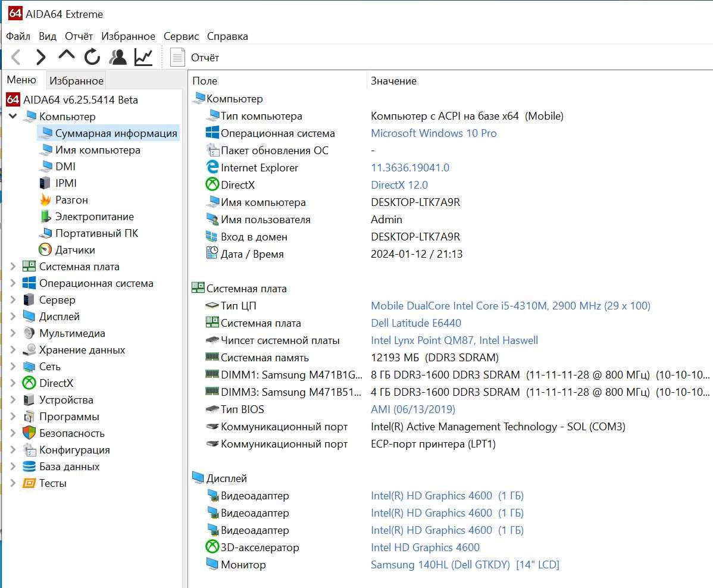Click the Электропитание battery icon
713x588 pixels.
(x=45, y=216)
